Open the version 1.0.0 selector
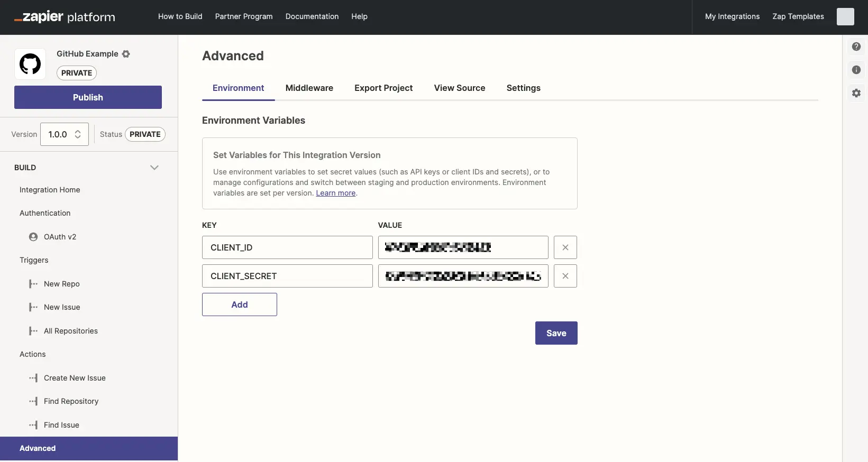This screenshot has height=462, width=868. [65, 134]
